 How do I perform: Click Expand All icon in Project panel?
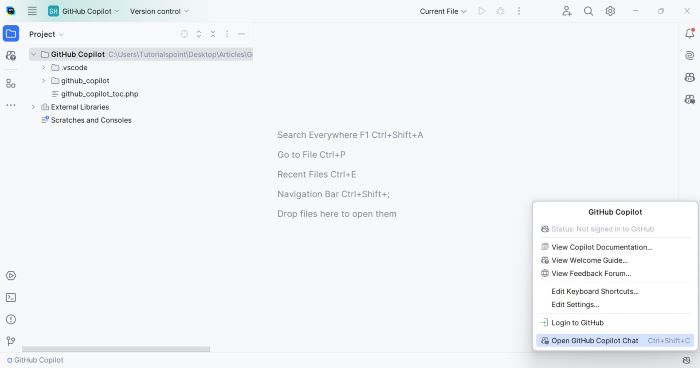199,34
